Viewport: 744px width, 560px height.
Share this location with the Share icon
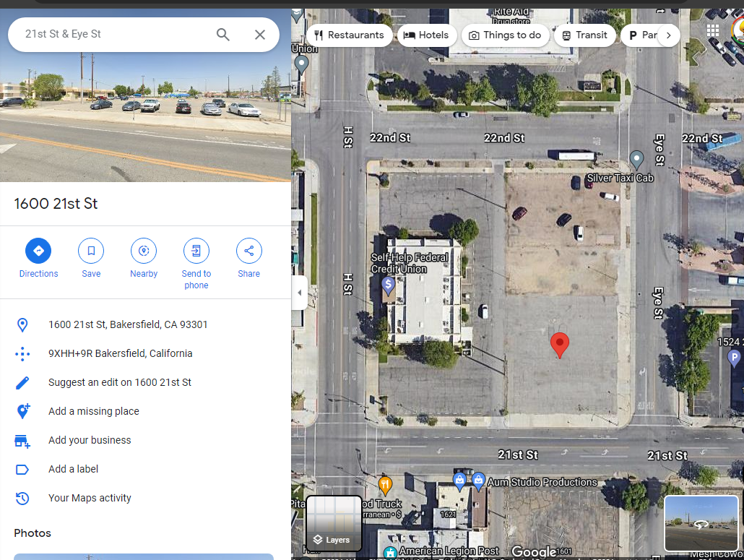coord(249,251)
